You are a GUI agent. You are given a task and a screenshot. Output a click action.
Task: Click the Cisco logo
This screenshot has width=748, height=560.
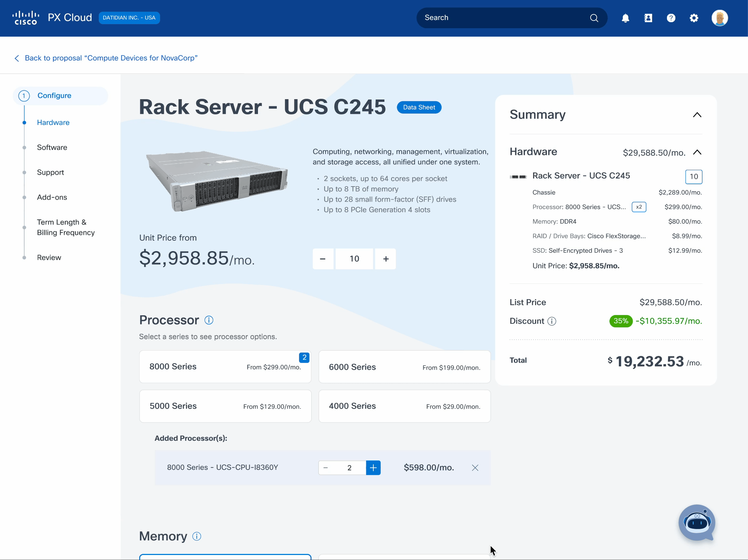click(26, 18)
